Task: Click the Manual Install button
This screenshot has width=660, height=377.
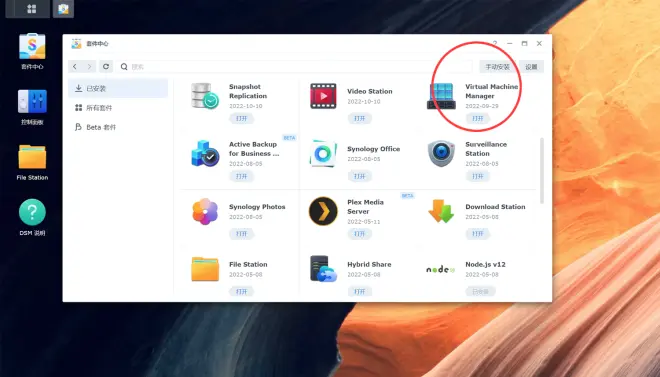Action: coord(497,67)
